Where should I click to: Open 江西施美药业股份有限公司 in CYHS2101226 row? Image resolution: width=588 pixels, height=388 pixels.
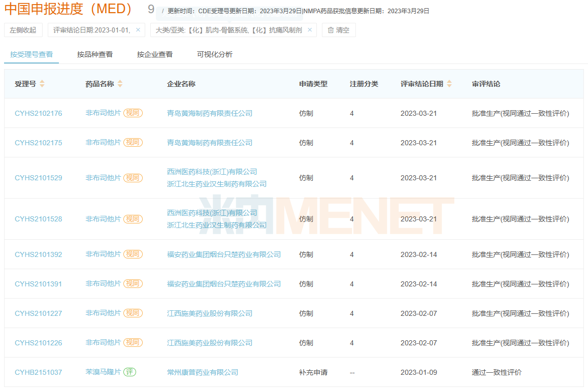click(210, 343)
